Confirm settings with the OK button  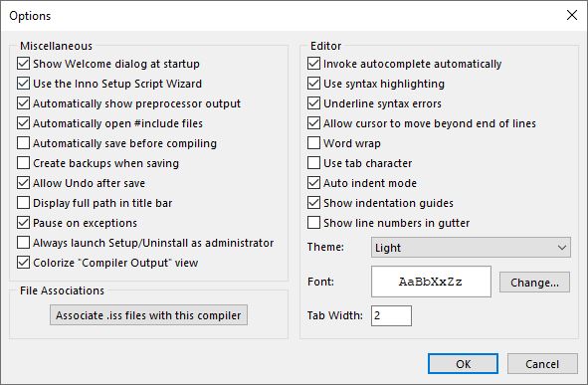(463, 364)
